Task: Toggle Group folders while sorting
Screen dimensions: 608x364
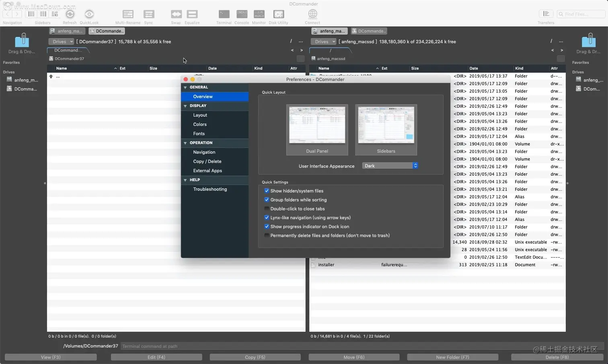Action: [x=267, y=200]
